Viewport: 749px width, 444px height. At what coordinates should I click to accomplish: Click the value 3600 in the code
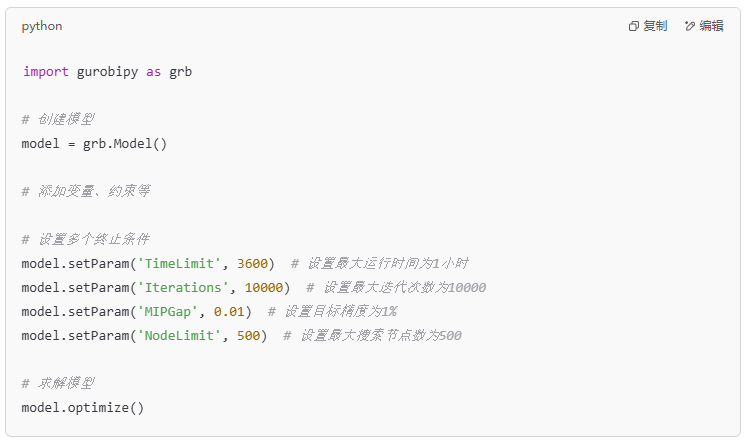[x=252, y=263]
